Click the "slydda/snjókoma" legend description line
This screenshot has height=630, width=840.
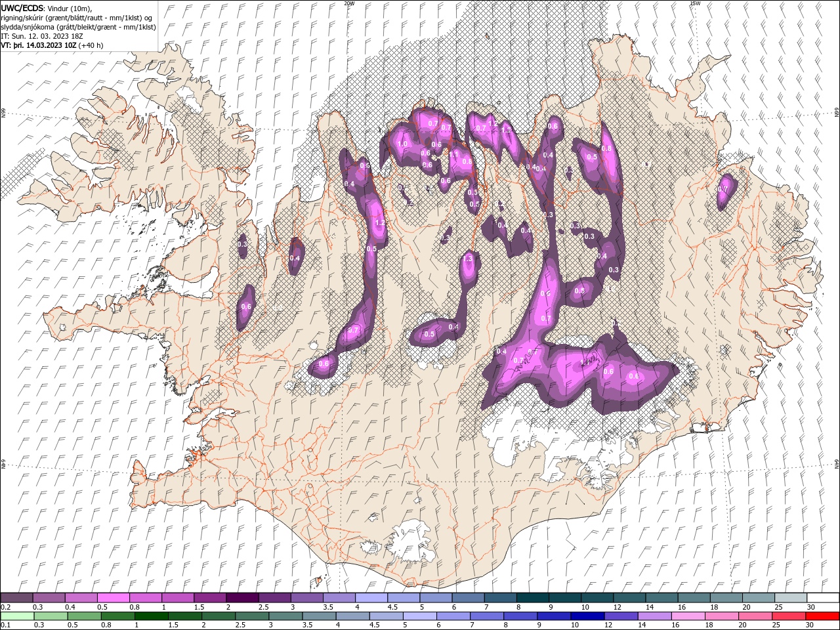point(78,27)
